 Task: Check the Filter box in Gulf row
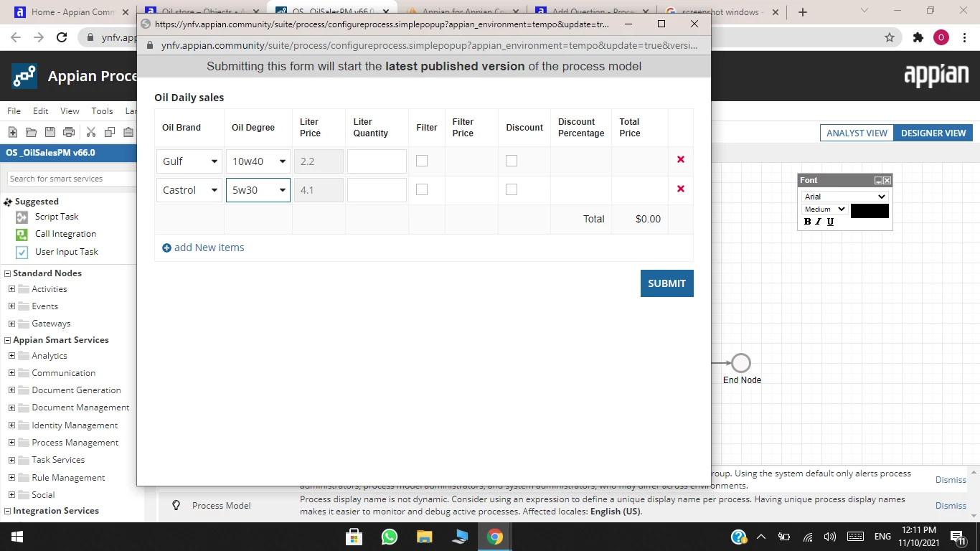(x=422, y=161)
